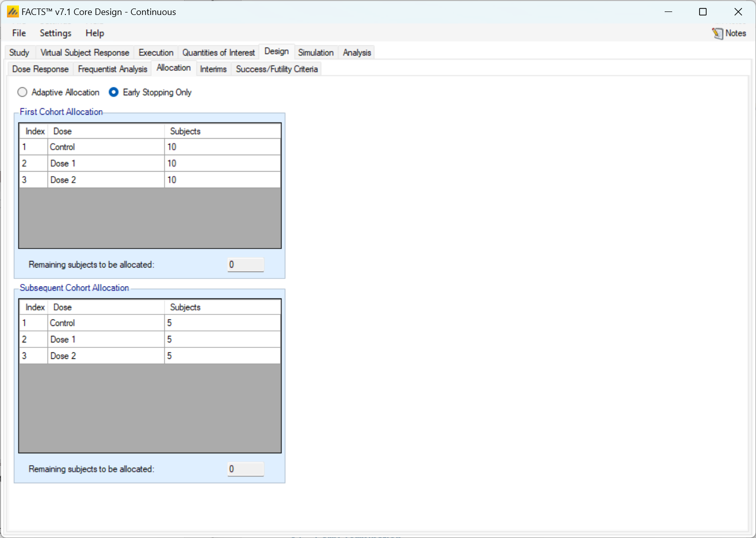This screenshot has height=538, width=756.
Task: Go to the Analysis tab
Action: click(357, 53)
